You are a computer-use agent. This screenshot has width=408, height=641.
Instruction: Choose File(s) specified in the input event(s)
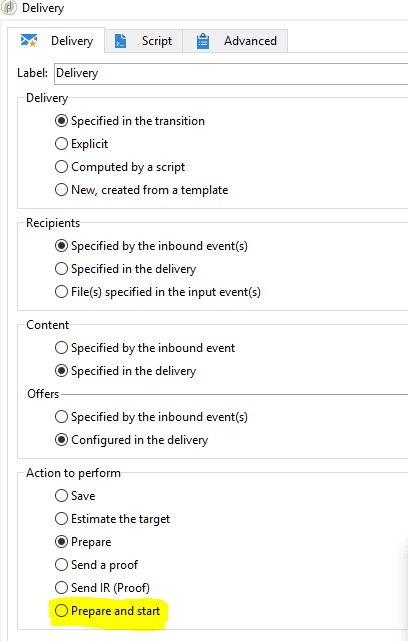(x=158, y=292)
